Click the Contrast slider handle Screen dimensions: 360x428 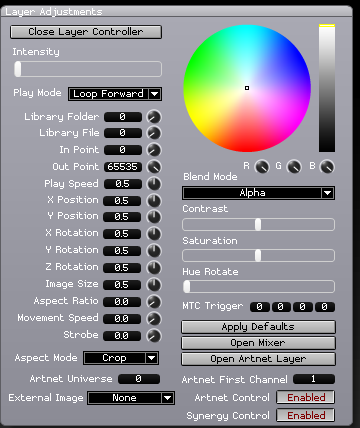tap(258, 225)
